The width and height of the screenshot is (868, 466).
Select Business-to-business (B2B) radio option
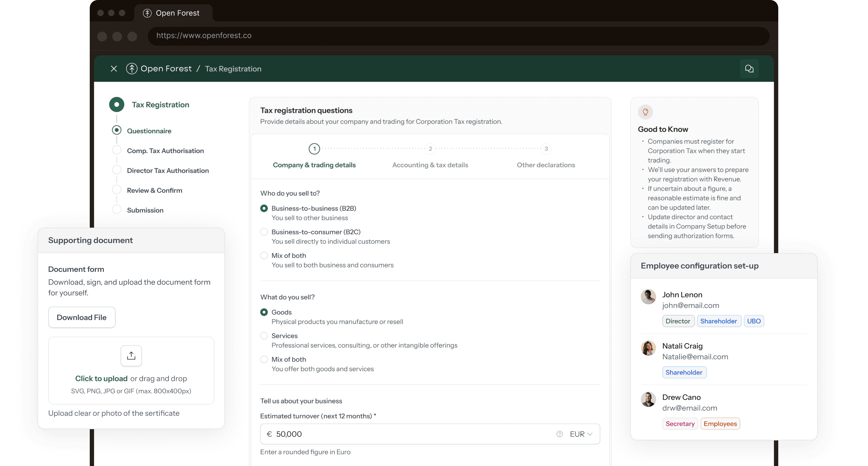264,208
